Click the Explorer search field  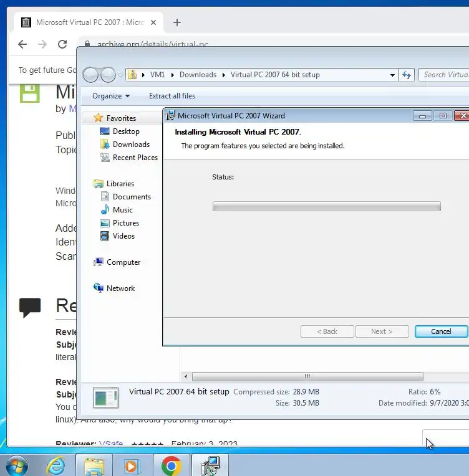444,75
